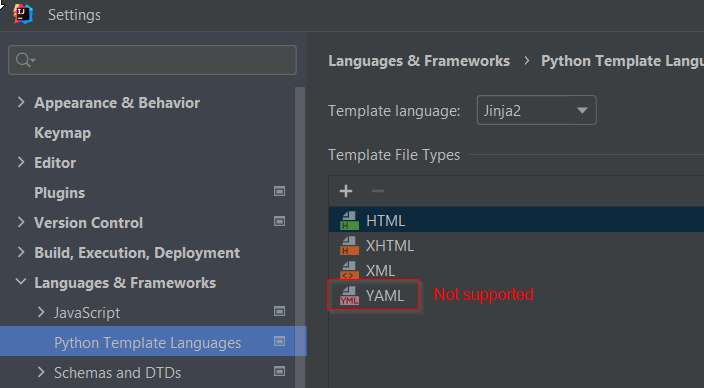This screenshot has width=704, height=388.
Task: Click the Template File Types heading
Action: 394,155
